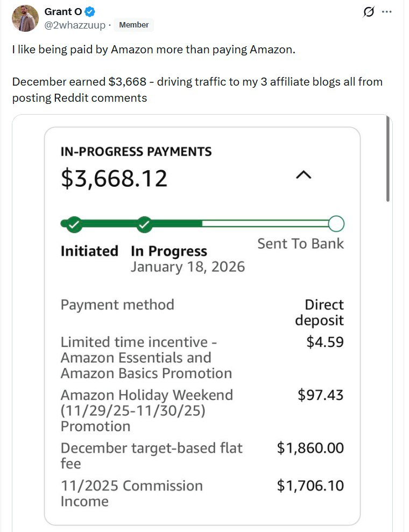The width and height of the screenshot is (409, 532).
Task: Select the 11/2025 Commission Income row
Action: (202, 493)
